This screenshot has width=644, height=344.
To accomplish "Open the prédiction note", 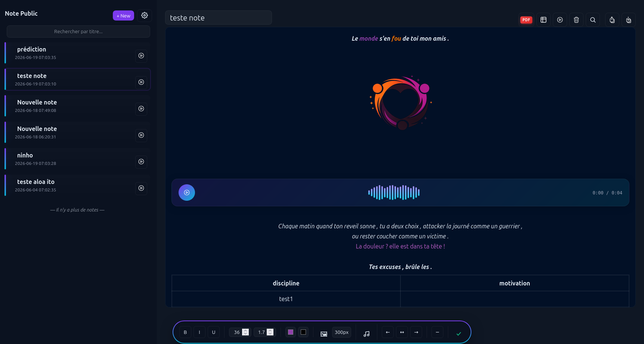I will (78, 53).
